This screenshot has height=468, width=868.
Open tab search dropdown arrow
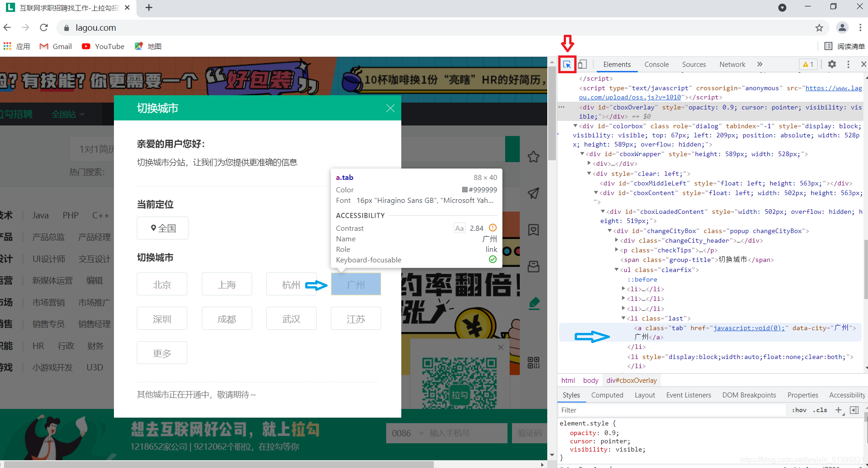pos(782,8)
